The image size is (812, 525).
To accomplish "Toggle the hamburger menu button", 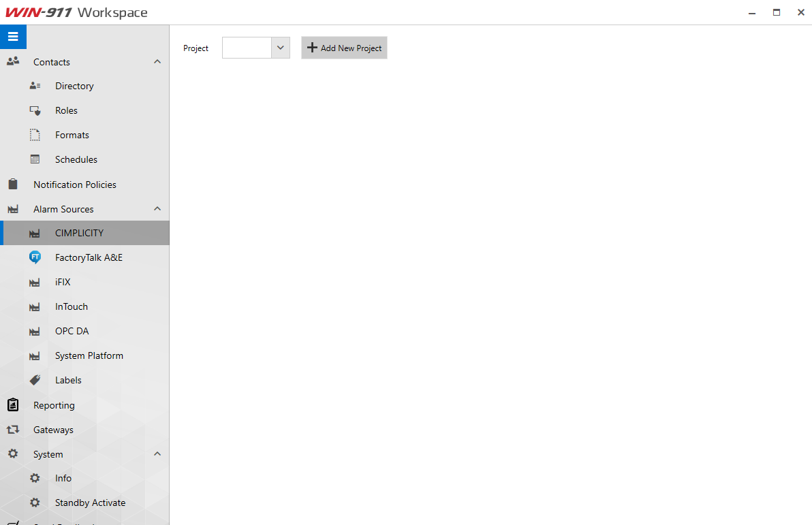I will click(13, 37).
